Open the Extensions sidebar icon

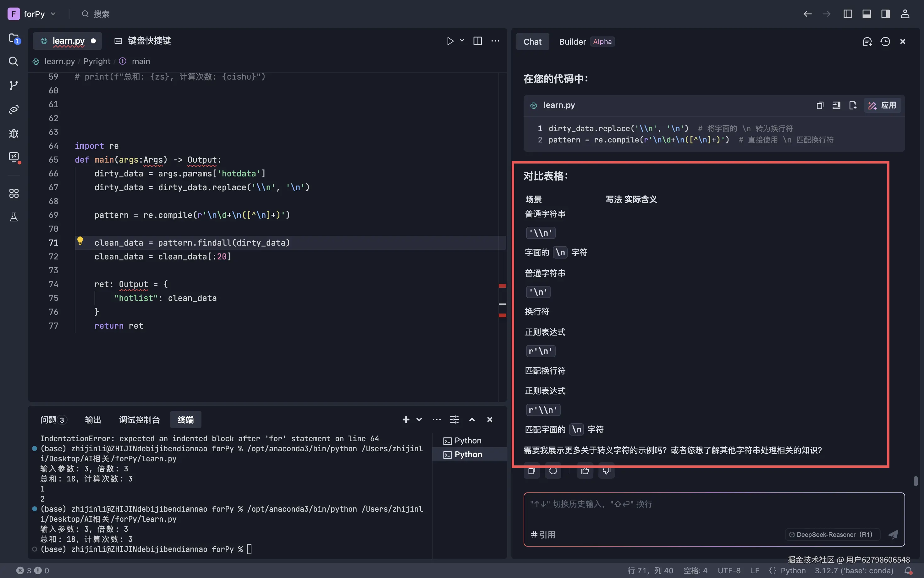point(14,193)
